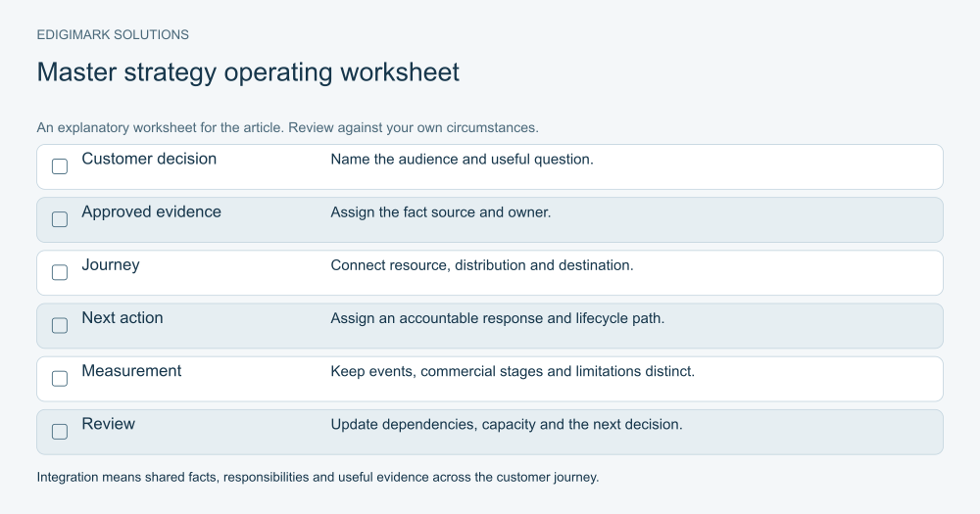The width and height of the screenshot is (980, 514).
Task: Click the 'Review' row label
Action: pyautogui.click(x=108, y=424)
